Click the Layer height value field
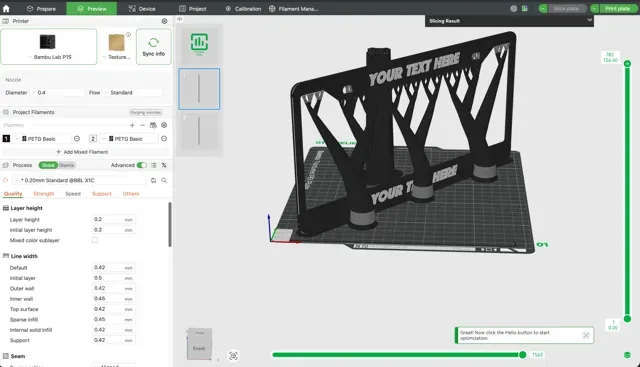Screen dimensions: 640x367 pyautogui.click(x=114, y=220)
